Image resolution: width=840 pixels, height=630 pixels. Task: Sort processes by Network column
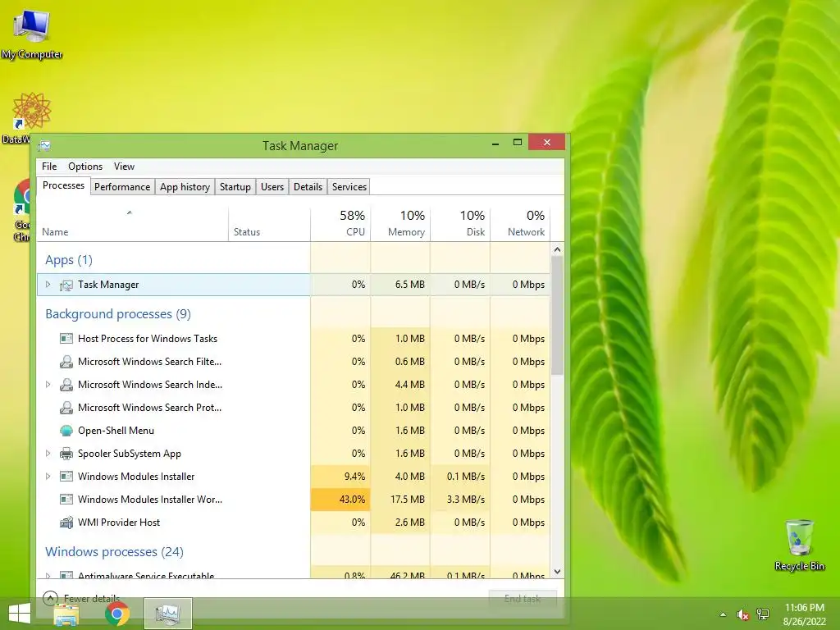520,223
